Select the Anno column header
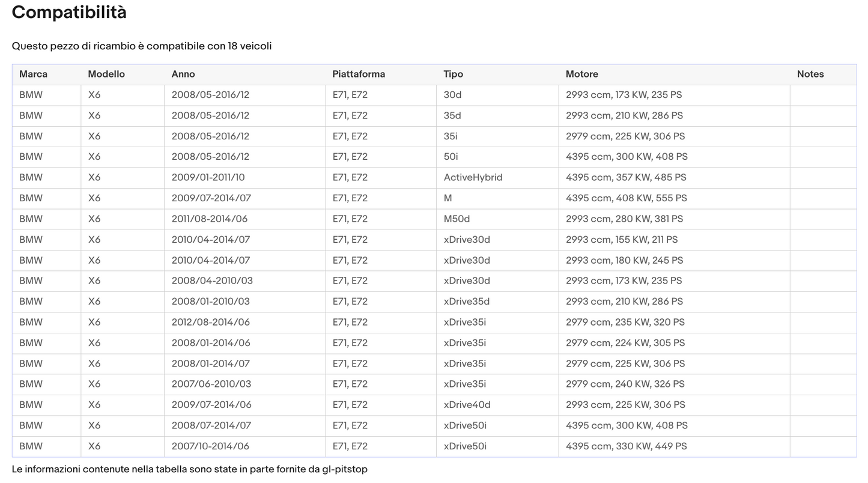This screenshot has width=868, height=483. [x=183, y=74]
